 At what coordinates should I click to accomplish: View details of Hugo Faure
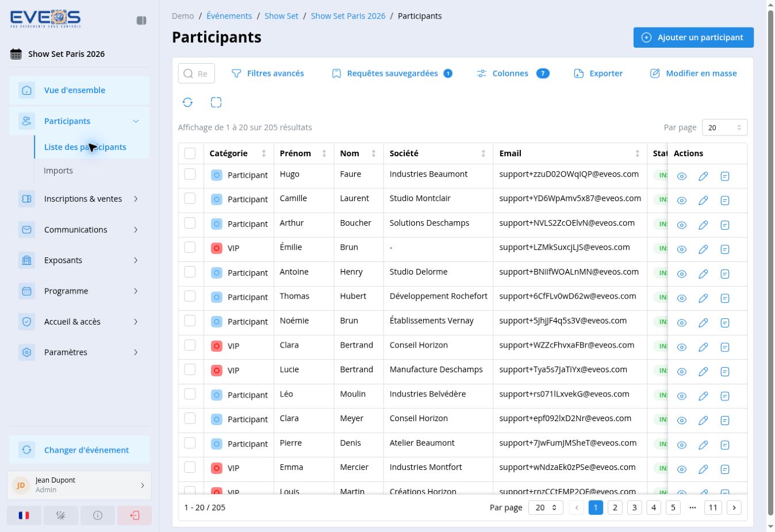pyautogui.click(x=681, y=176)
